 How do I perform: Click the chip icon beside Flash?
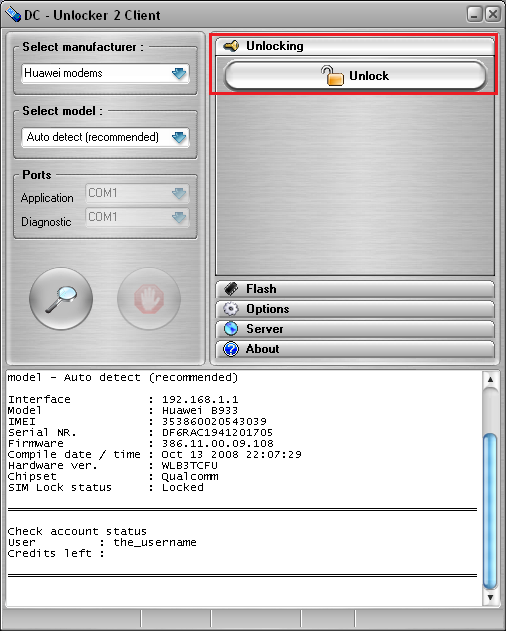click(231, 289)
